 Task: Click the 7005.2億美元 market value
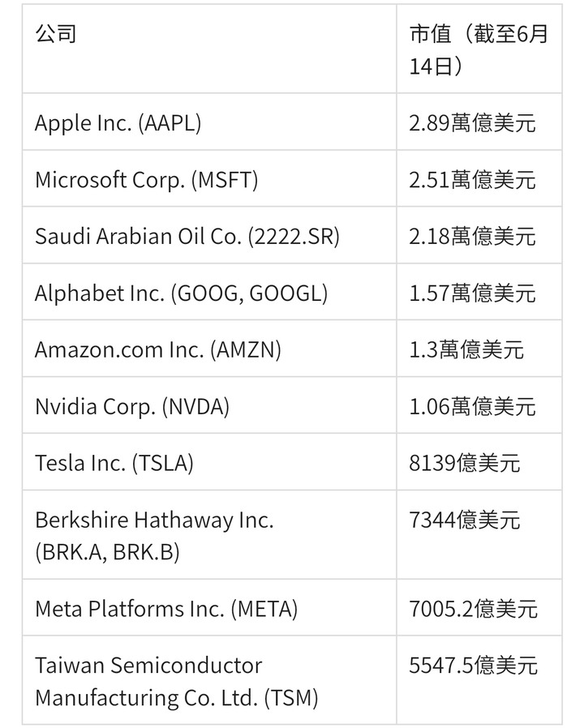click(x=473, y=609)
